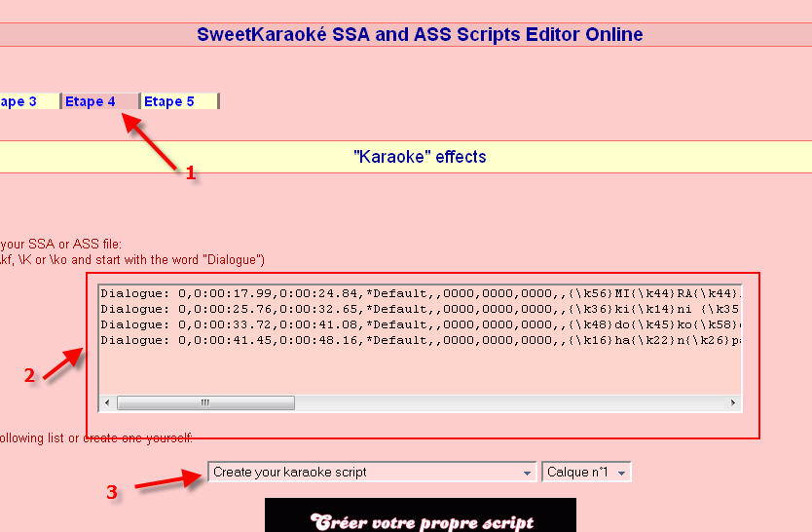Switch to the Etape 5 tab
812x532 pixels.
(x=180, y=101)
